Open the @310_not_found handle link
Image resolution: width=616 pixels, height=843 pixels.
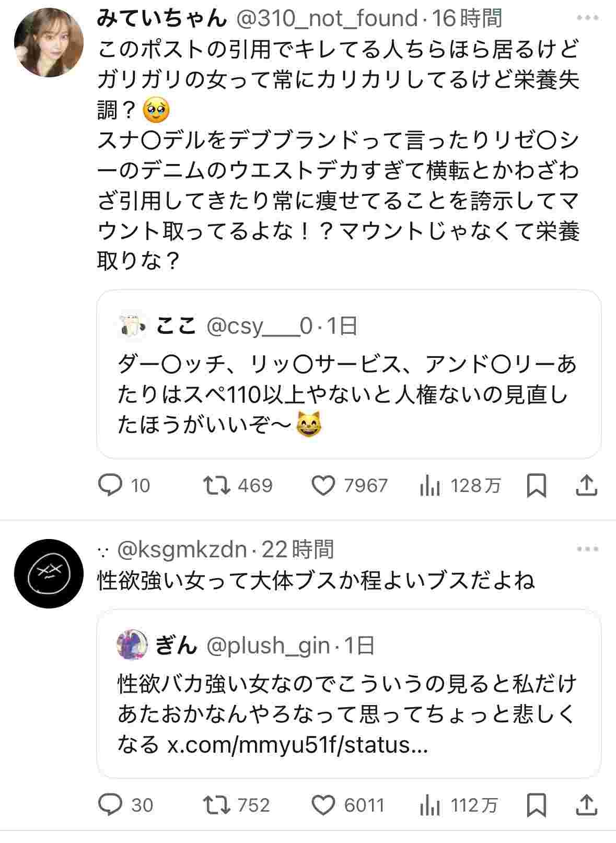click(x=328, y=19)
